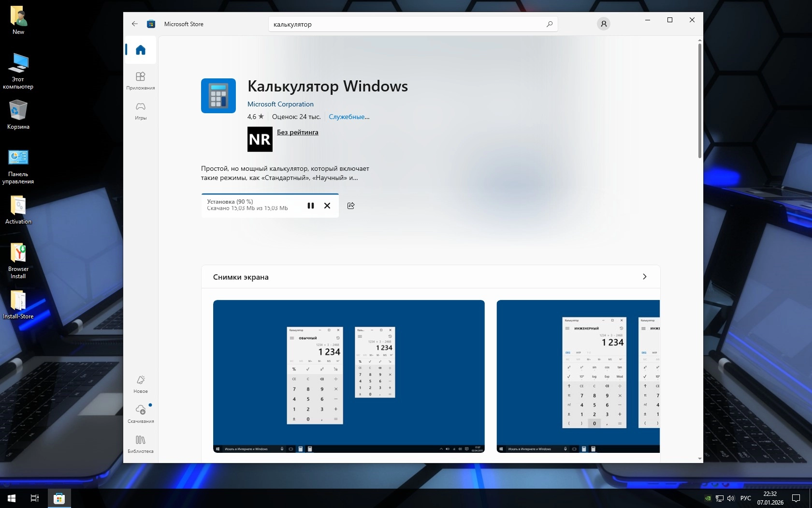Select the Install-Store desktop icon
The height and width of the screenshot is (508, 812).
click(x=18, y=304)
